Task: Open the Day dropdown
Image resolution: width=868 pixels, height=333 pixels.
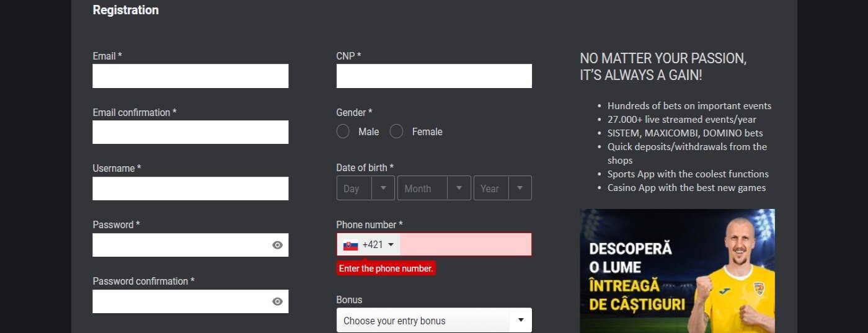Action: (x=365, y=188)
